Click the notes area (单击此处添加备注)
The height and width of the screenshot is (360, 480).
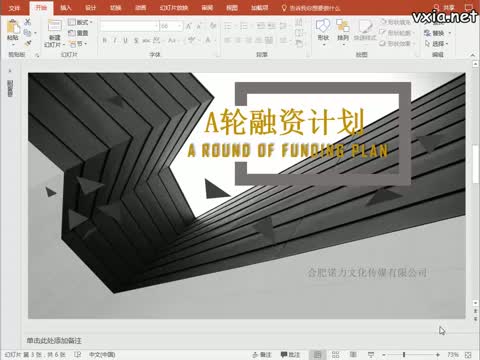54,340
